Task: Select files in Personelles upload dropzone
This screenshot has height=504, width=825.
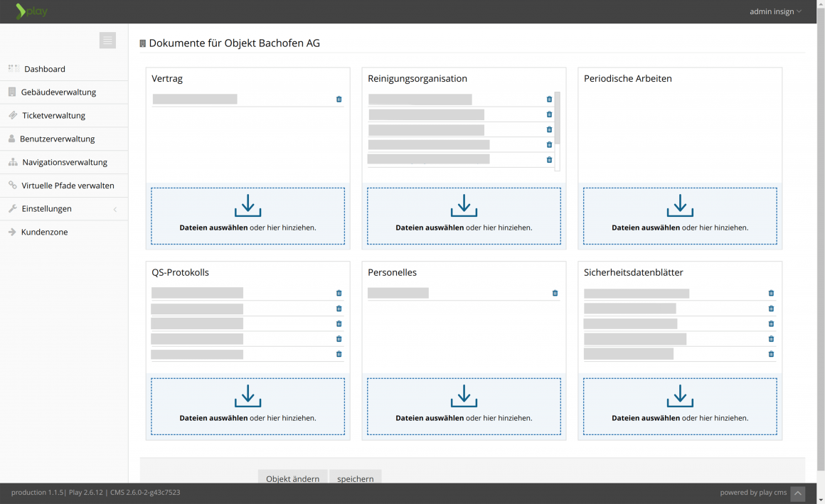Action: (x=430, y=418)
